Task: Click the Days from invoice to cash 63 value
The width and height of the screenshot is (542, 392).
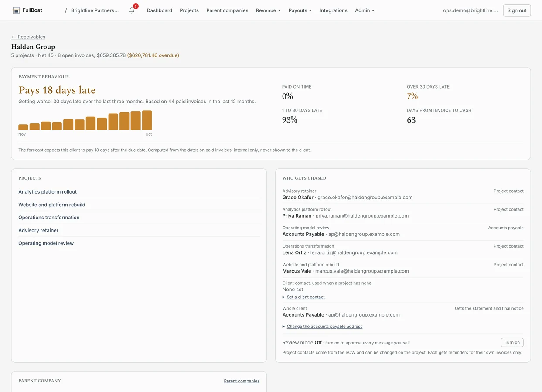Action: click(x=411, y=120)
